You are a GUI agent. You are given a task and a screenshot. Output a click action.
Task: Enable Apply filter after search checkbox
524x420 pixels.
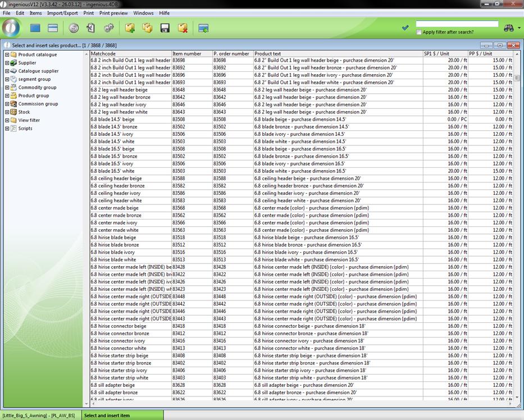419,33
